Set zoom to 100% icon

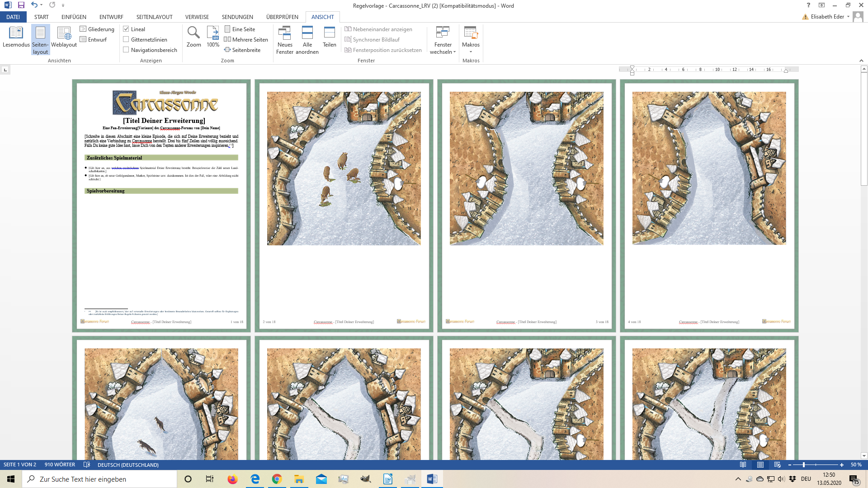213,37
